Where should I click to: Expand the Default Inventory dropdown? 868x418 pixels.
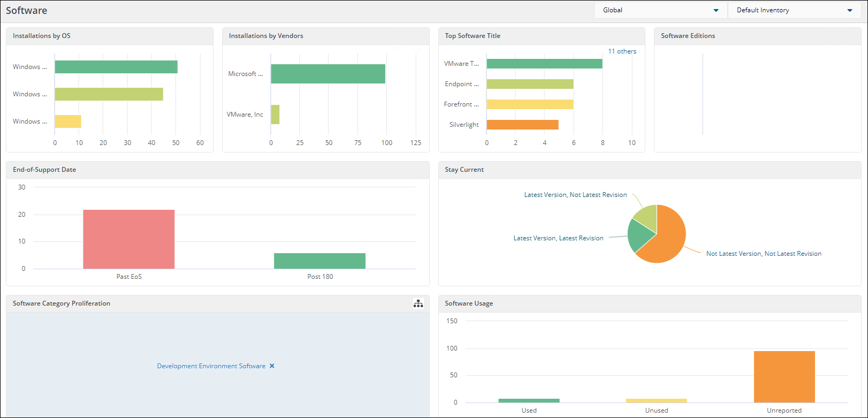tap(794, 10)
